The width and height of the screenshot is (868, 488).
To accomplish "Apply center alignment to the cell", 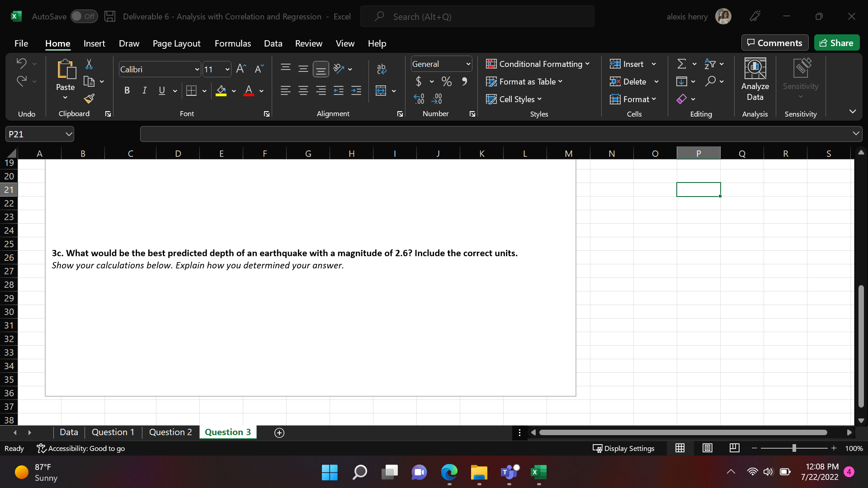I will tap(303, 90).
